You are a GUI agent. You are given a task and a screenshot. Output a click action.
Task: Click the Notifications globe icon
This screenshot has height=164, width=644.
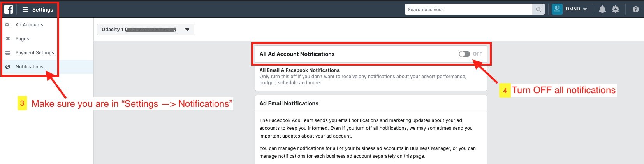[x=8, y=67]
